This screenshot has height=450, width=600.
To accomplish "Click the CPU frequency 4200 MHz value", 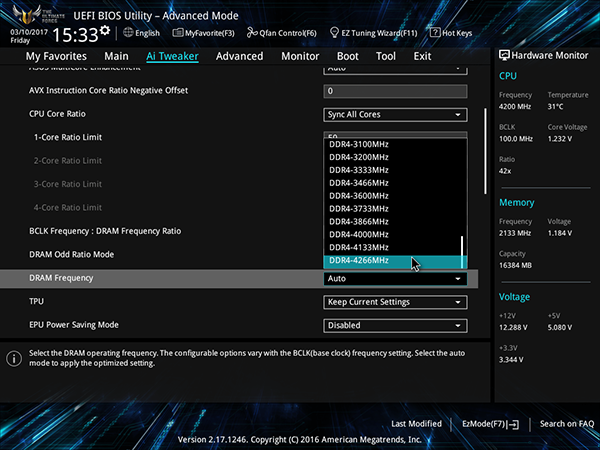I will click(515, 107).
